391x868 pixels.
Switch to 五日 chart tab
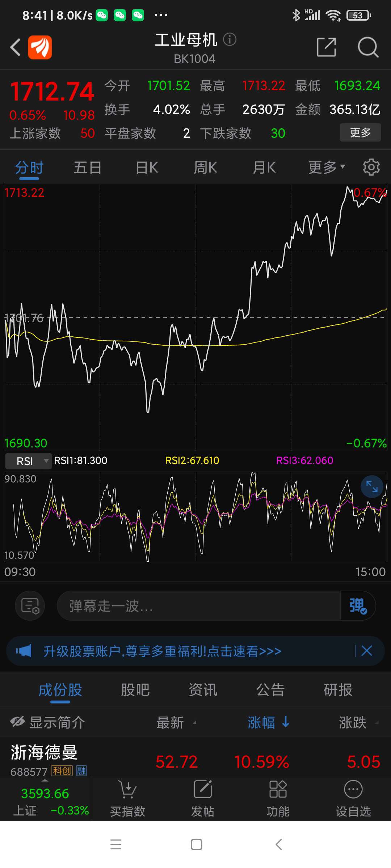click(x=88, y=167)
